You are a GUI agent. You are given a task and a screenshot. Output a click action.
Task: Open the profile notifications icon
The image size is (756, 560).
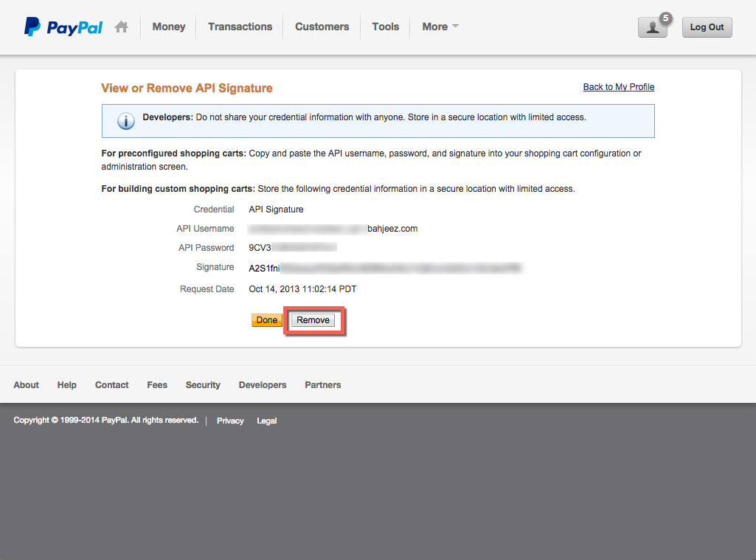click(653, 27)
